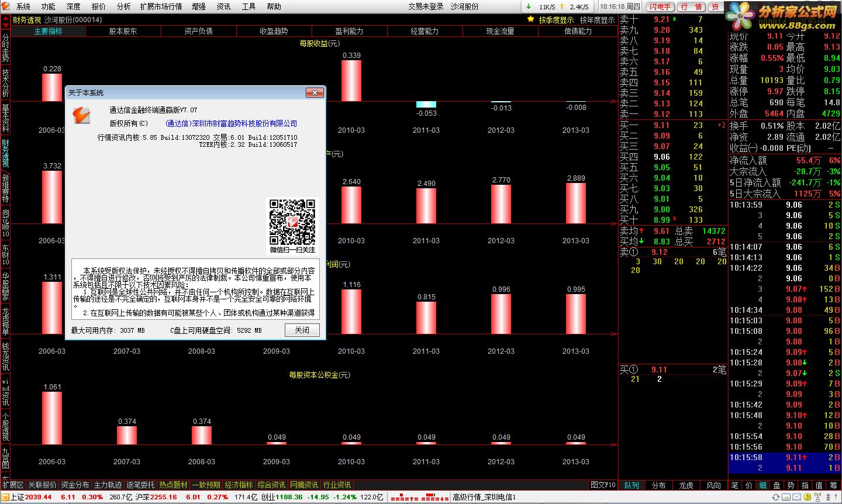
Task: Click the yellow star icon beside 按季度显示
Action: pos(531,19)
